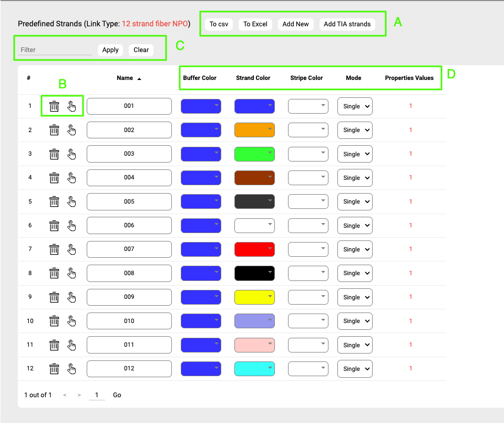This screenshot has width=504, height=423.
Task: Sort table by the Name column header
Action: click(x=125, y=78)
